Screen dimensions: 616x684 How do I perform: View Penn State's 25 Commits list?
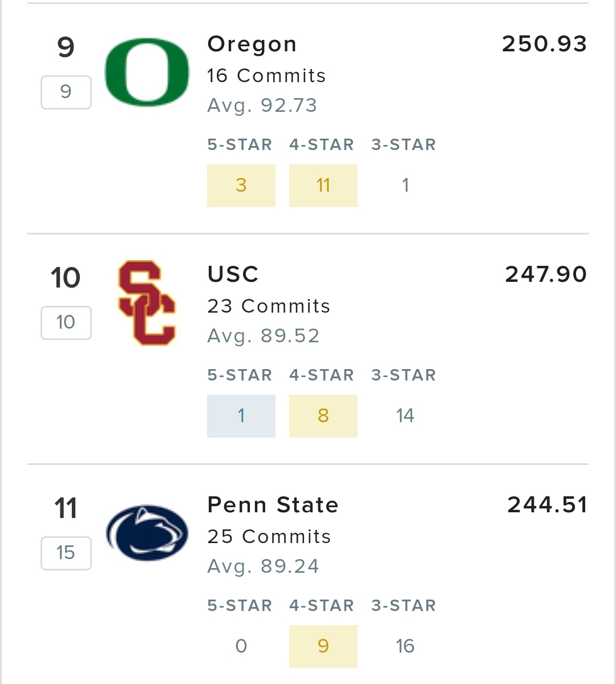(x=269, y=536)
